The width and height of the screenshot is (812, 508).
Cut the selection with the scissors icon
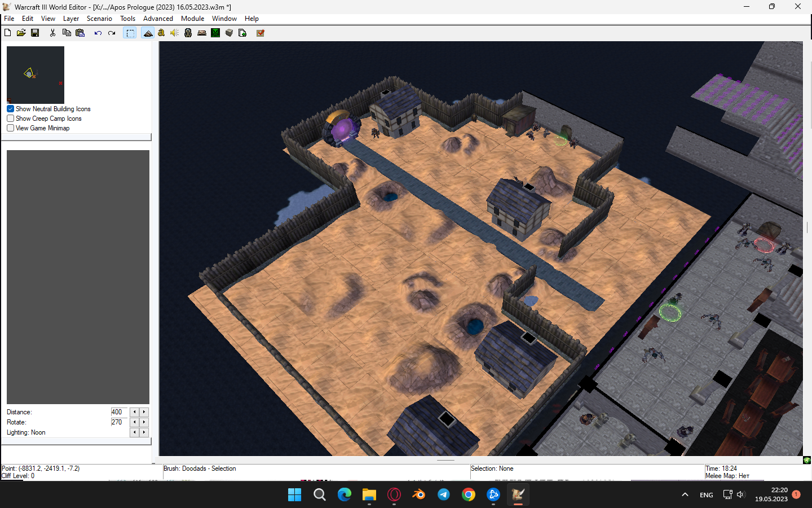click(52, 33)
